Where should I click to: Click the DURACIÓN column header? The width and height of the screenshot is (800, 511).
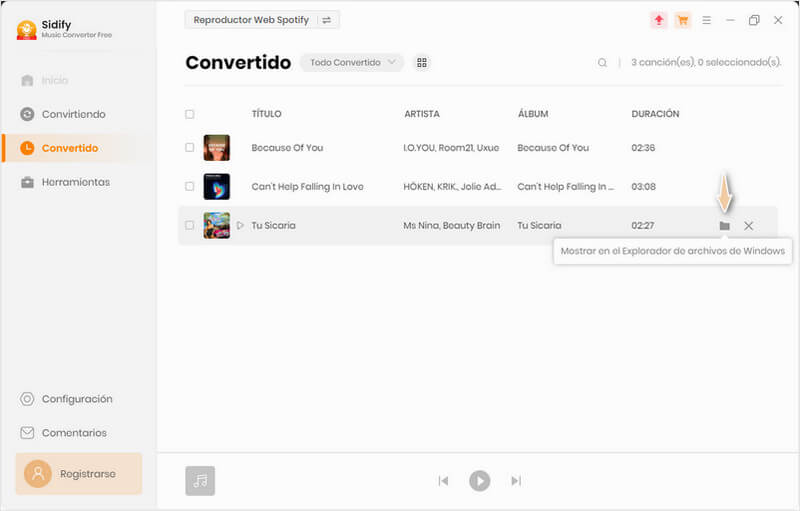tap(656, 114)
